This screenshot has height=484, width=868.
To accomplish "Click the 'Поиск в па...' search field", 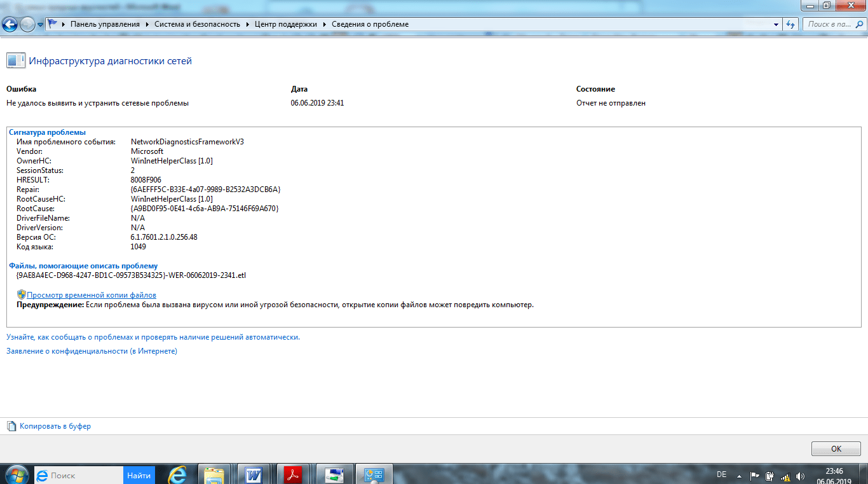I will click(829, 24).
